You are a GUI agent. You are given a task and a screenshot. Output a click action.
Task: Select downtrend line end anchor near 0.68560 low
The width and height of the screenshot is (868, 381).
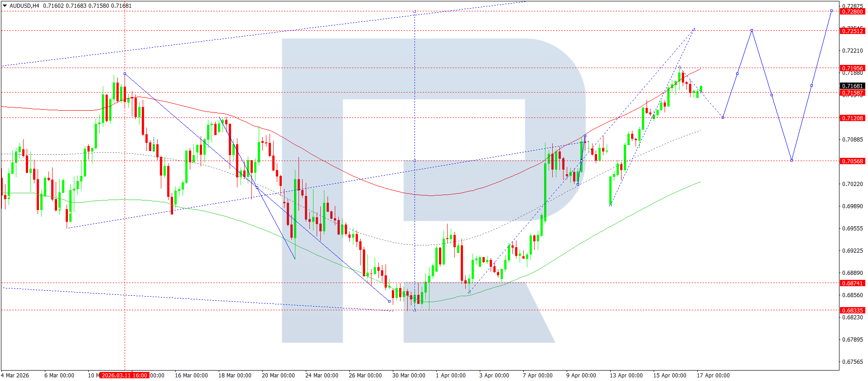point(389,301)
